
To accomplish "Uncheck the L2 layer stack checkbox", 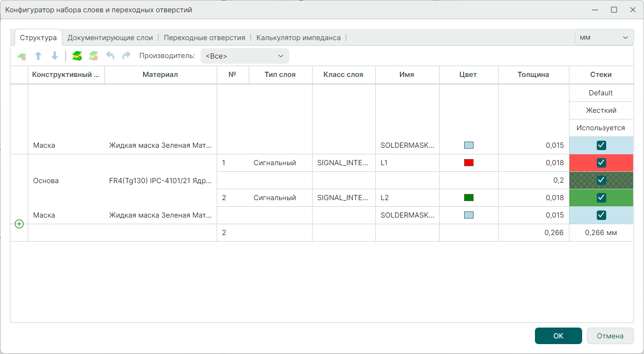I will tap(601, 198).
